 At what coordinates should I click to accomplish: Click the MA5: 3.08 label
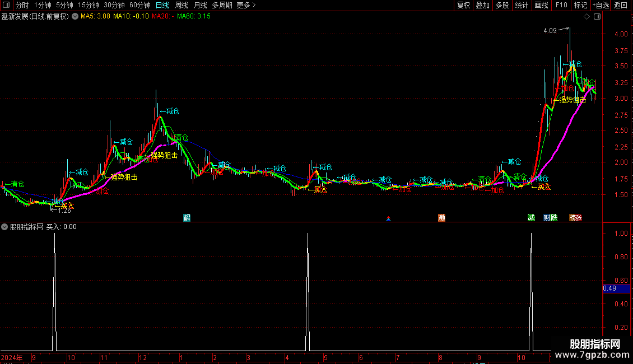pos(95,16)
